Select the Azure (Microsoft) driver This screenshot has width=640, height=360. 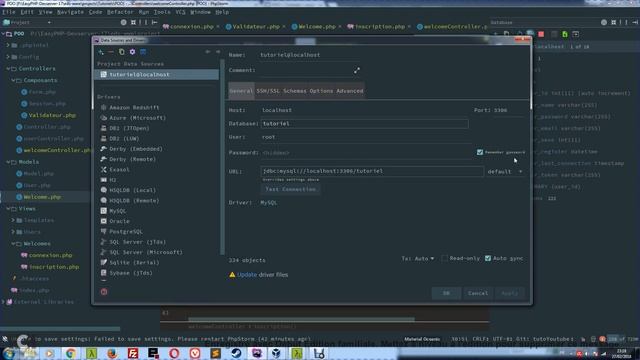[137, 118]
